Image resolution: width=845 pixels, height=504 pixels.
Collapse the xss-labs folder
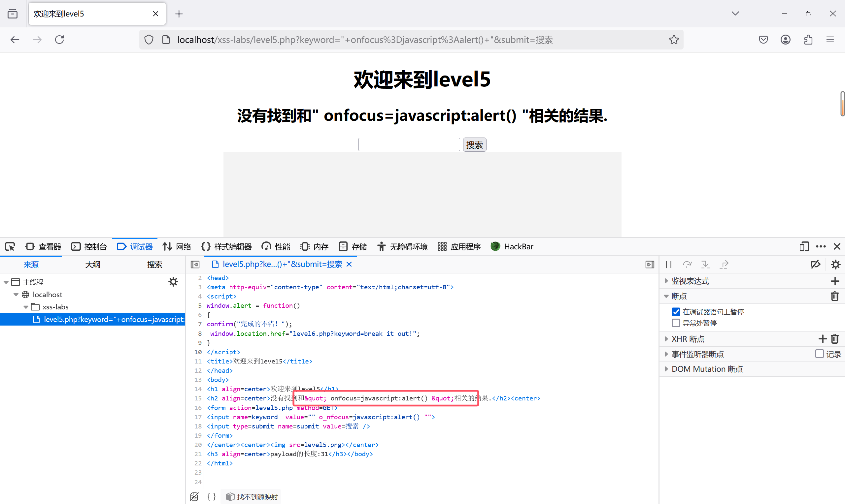pyautogui.click(x=26, y=307)
